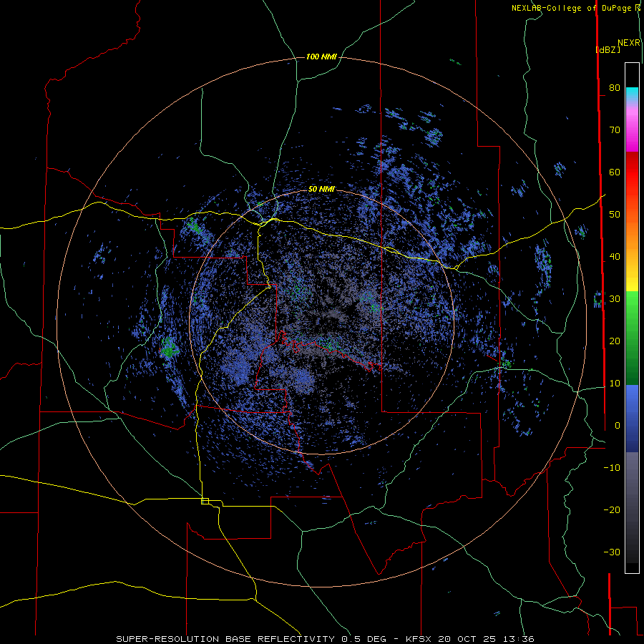Click the 70 value on dBZ scale

coord(615,130)
